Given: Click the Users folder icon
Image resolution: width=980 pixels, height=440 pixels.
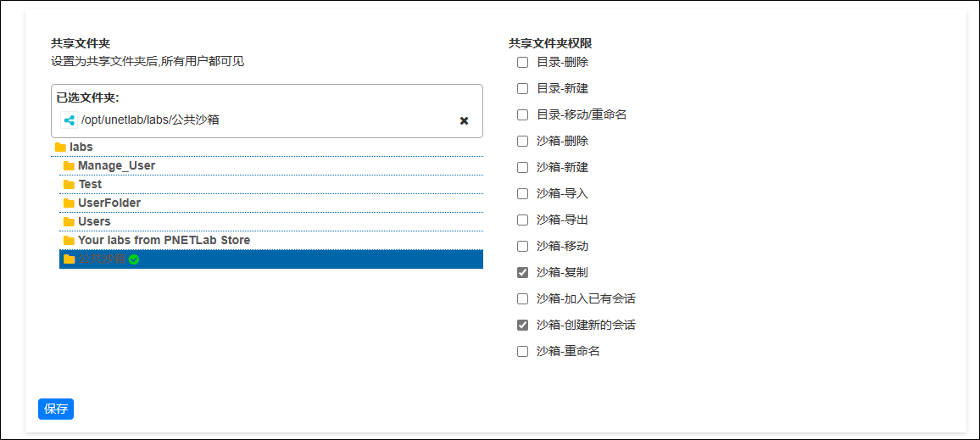Looking at the screenshot, I should (x=69, y=222).
